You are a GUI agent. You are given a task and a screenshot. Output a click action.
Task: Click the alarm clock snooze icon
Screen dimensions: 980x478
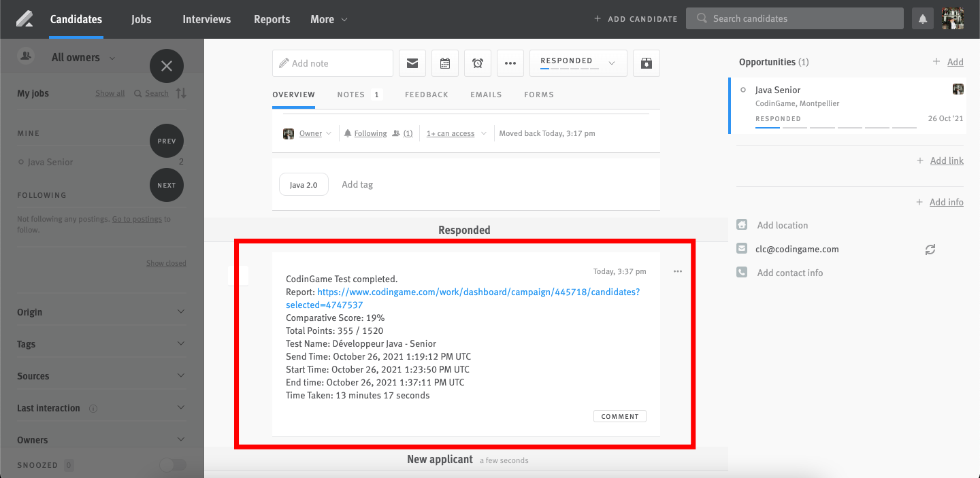(x=478, y=63)
